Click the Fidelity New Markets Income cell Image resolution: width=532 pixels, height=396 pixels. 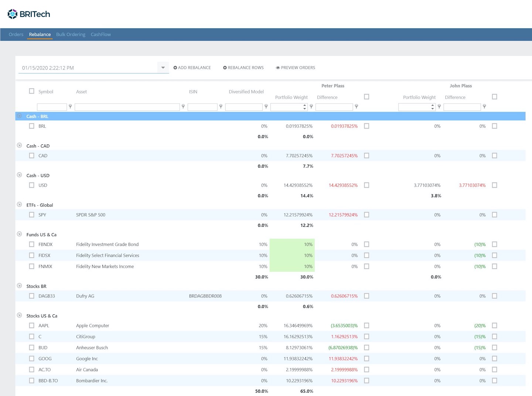[105, 266]
